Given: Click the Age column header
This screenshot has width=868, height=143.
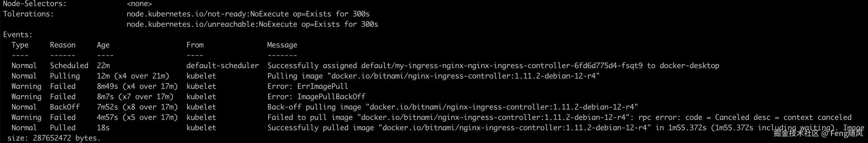Looking at the screenshot, I should (103, 45).
